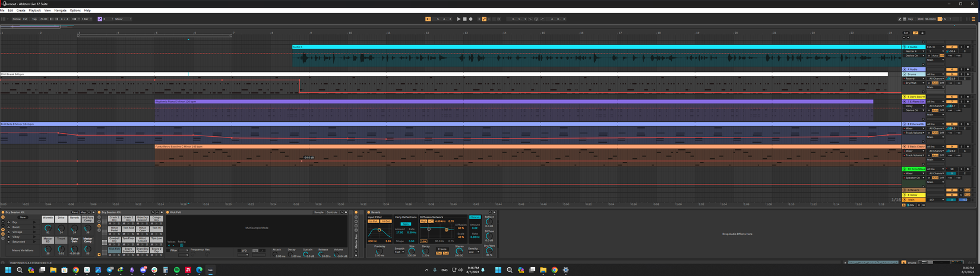The height and width of the screenshot is (276, 980).
Task: Enable the Chorus section in Reverb
Action: tap(475, 217)
